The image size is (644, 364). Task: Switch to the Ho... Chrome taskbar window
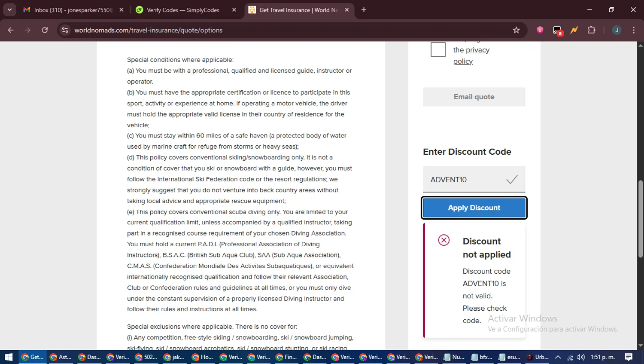pyautogui.click(x=203, y=357)
